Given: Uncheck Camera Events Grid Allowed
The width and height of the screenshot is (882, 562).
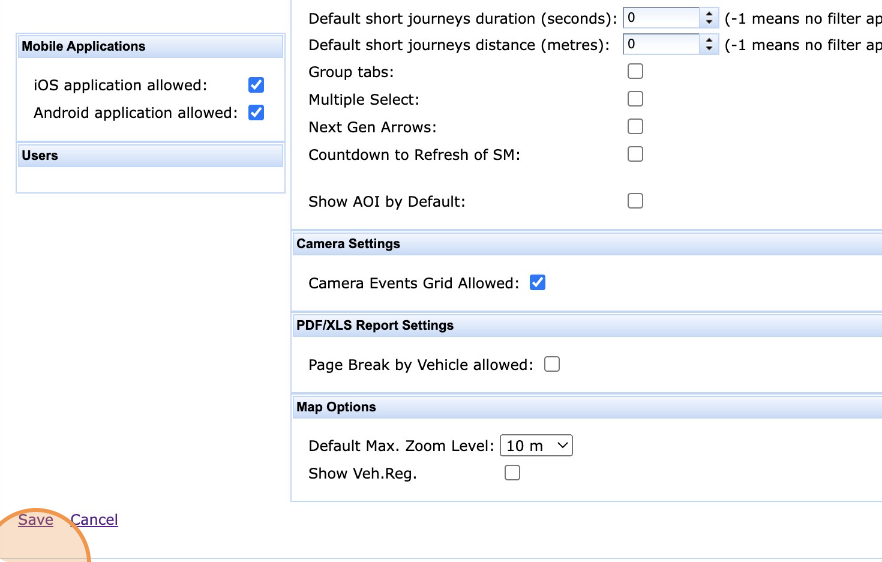Looking at the screenshot, I should 538,283.
